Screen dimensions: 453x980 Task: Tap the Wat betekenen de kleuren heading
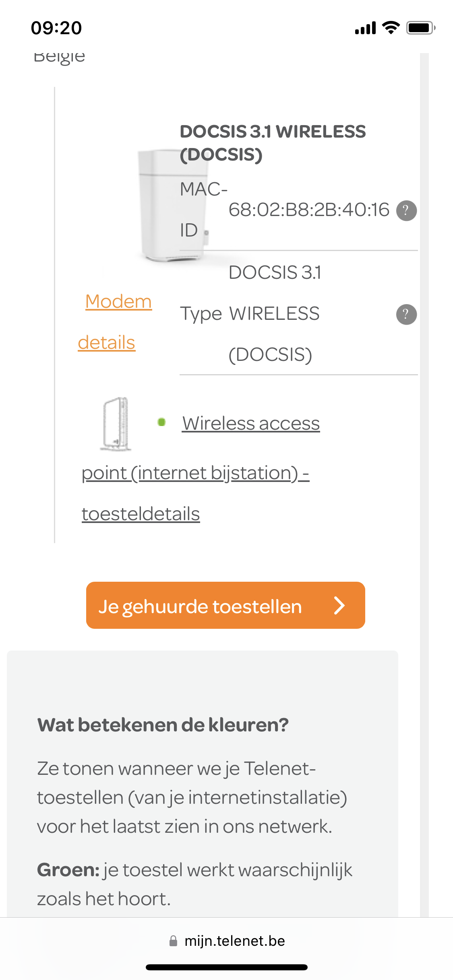(x=163, y=725)
